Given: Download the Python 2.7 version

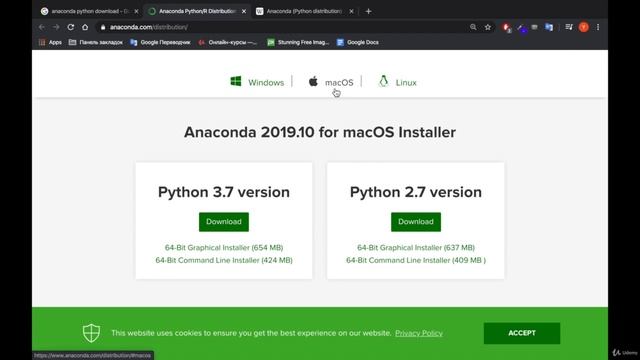Looking at the screenshot, I should (416, 222).
